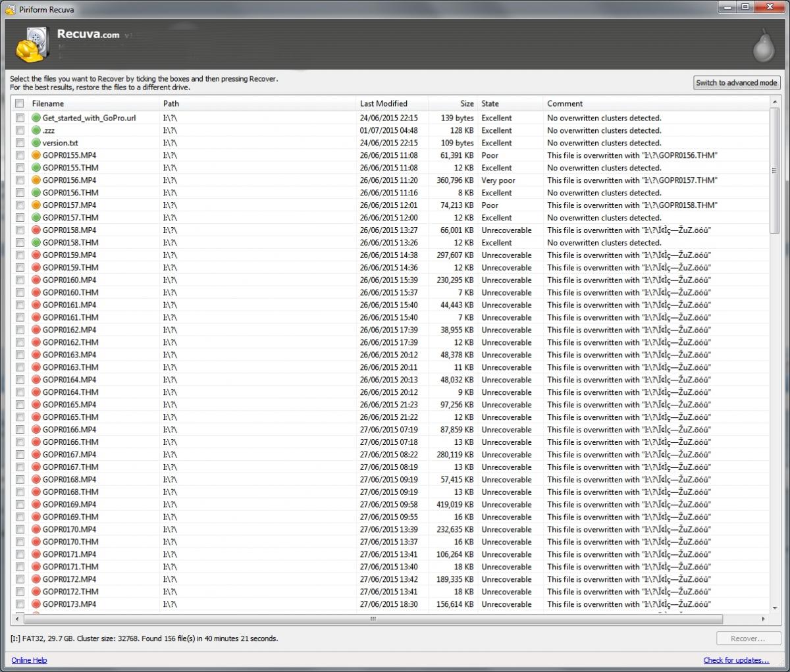Screen dimensions: 790x672
Task: Click horizontal scrollbar left arrow
Action: click(x=16, y=619)
